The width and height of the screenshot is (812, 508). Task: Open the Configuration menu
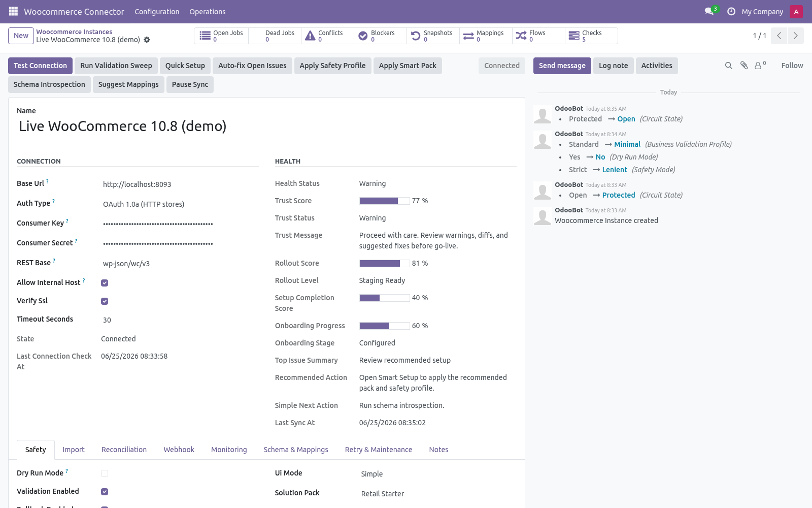[157, 12]
